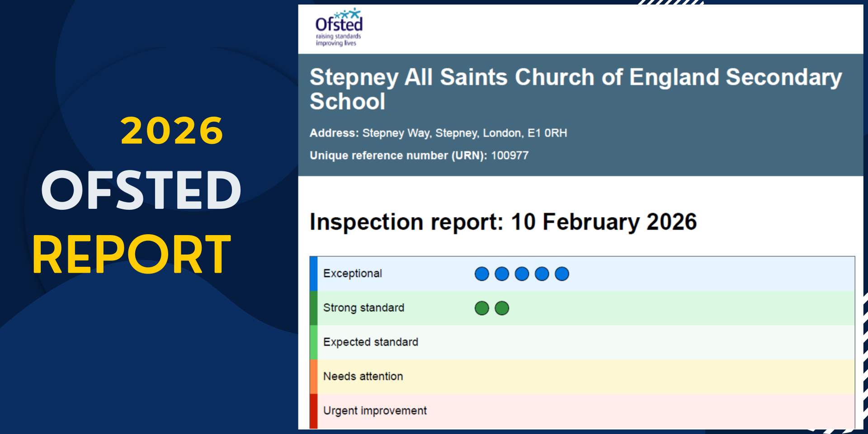Click the fourth blue Exceptional dot

click(542, 274)
